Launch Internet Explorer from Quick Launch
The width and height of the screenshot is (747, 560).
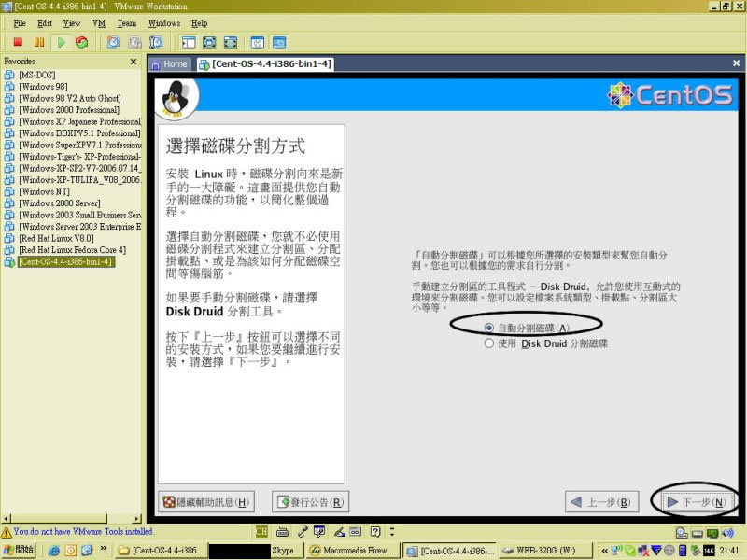pos(54,551)
